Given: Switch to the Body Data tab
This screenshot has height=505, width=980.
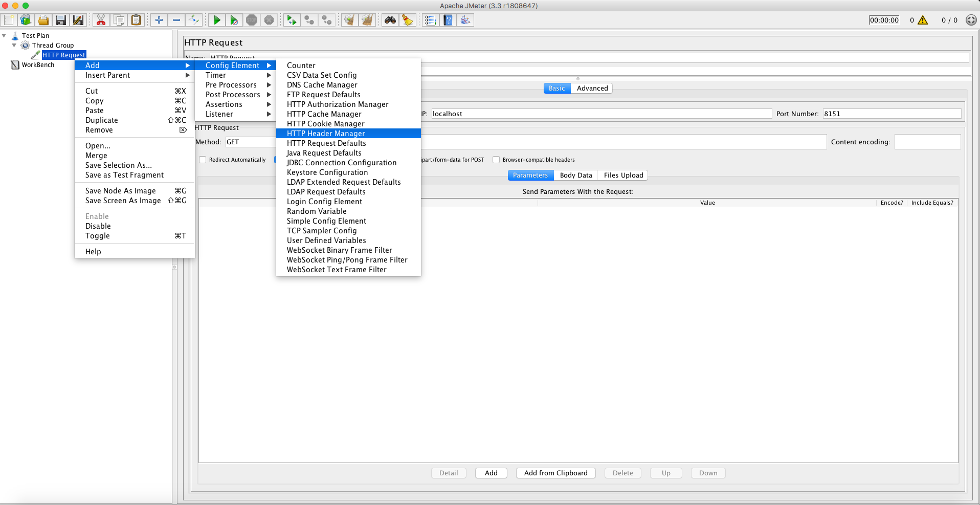Looking at the screenshot, I should coord(576,175).
